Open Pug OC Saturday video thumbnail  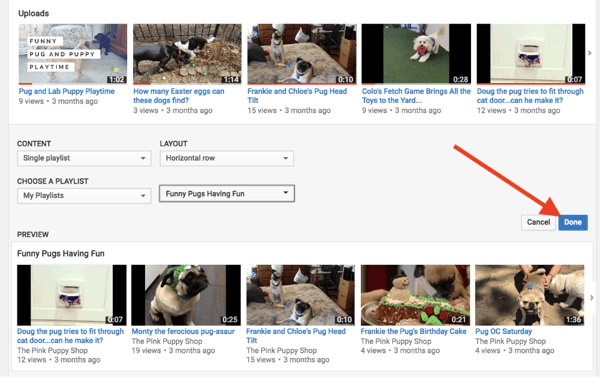coord(530,295)
